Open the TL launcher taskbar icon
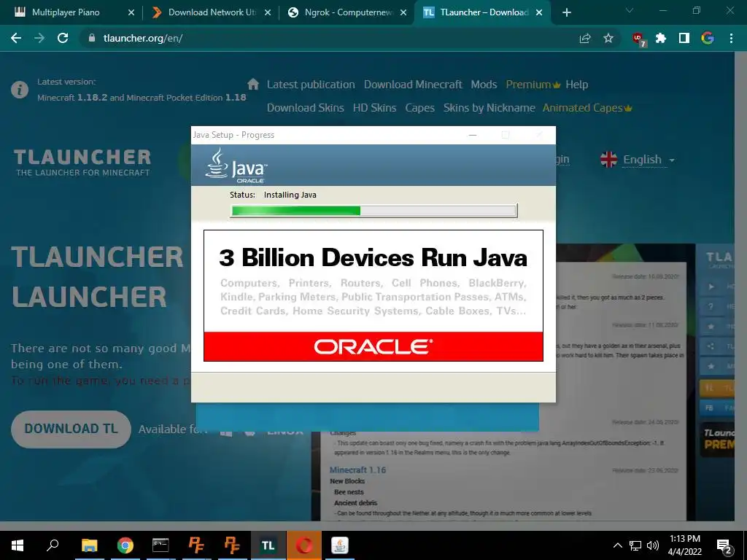747x560 pixels. [x=268, y=545]
